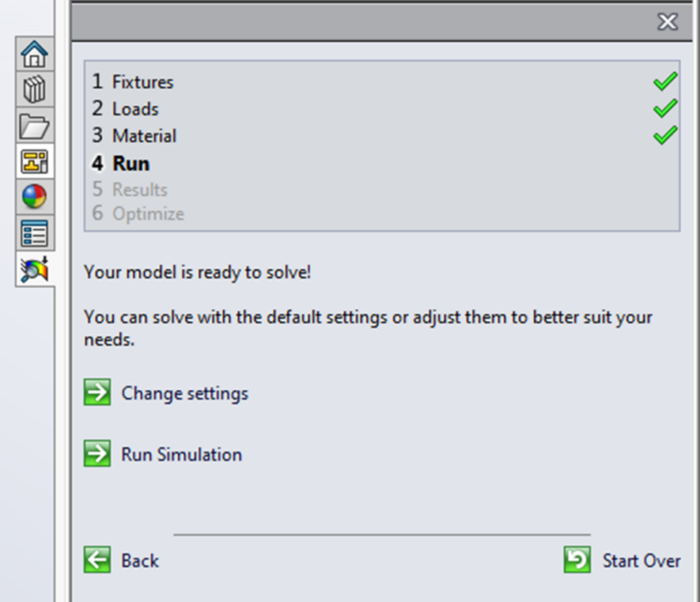Screen dimensions: 700x602
Task: Go to step 2 Loads
Action: tap(135, 109)
